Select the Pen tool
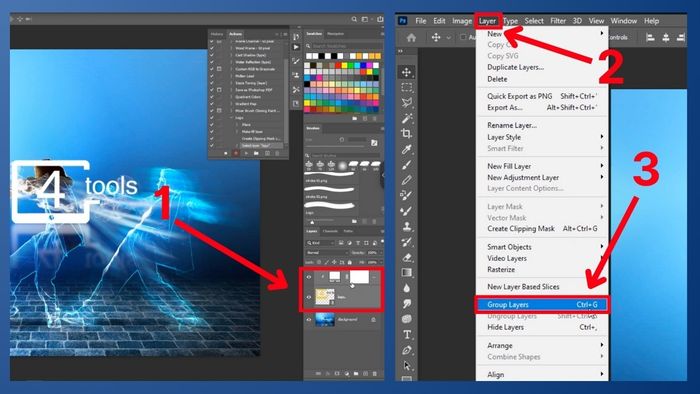Screen dimensions: 700x394 (x=407, y=350)
